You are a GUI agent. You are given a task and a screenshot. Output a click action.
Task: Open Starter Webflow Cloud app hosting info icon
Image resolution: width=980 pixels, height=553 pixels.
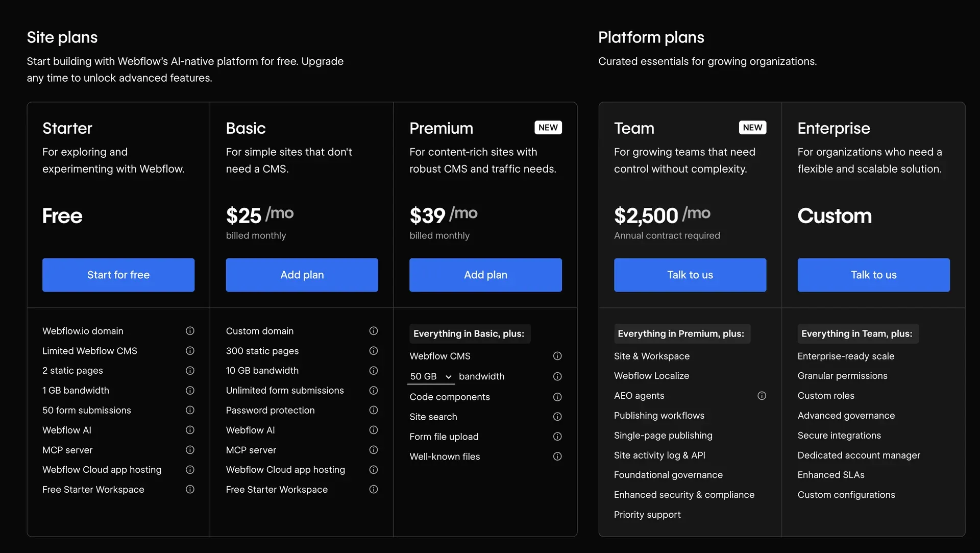pyautogui.click(x=190, y=470)
